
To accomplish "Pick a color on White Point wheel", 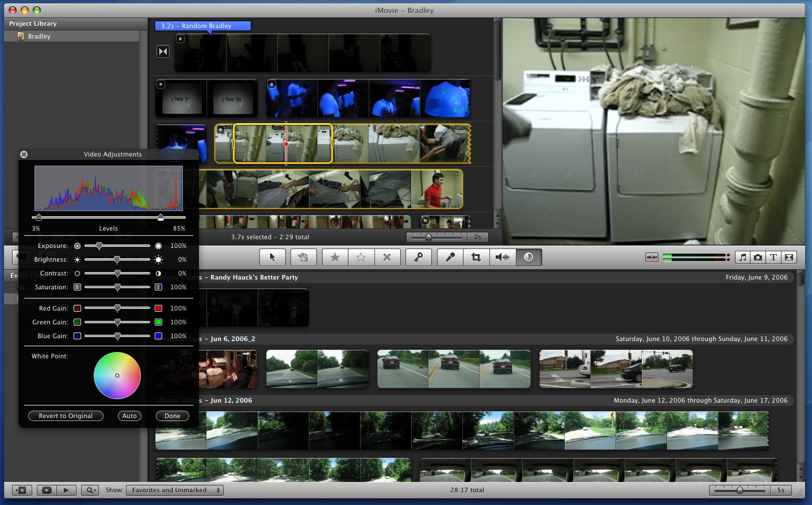I will point(117,376).
